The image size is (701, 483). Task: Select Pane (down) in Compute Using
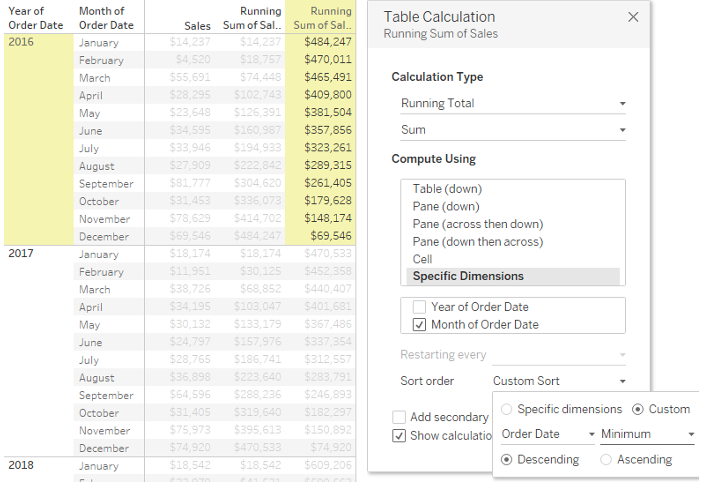tap(446, 206)
